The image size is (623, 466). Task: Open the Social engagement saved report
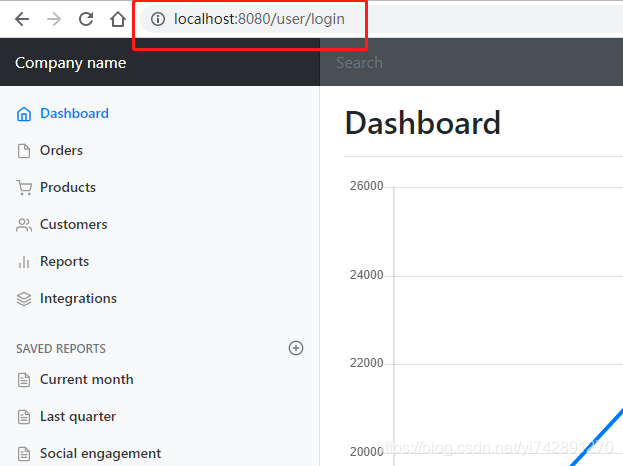(101, 453)
